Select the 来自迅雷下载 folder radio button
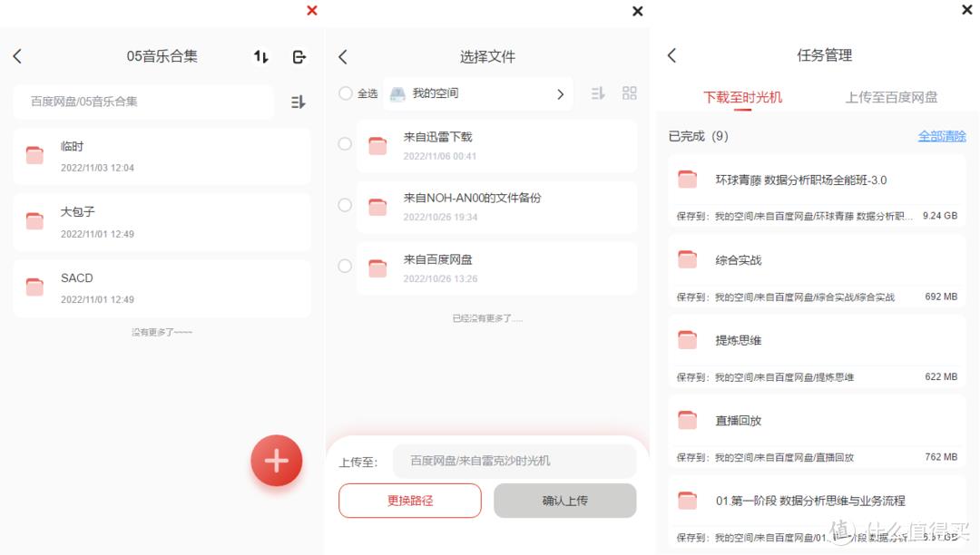Screen dimensions: 980x555 [345, 144]
